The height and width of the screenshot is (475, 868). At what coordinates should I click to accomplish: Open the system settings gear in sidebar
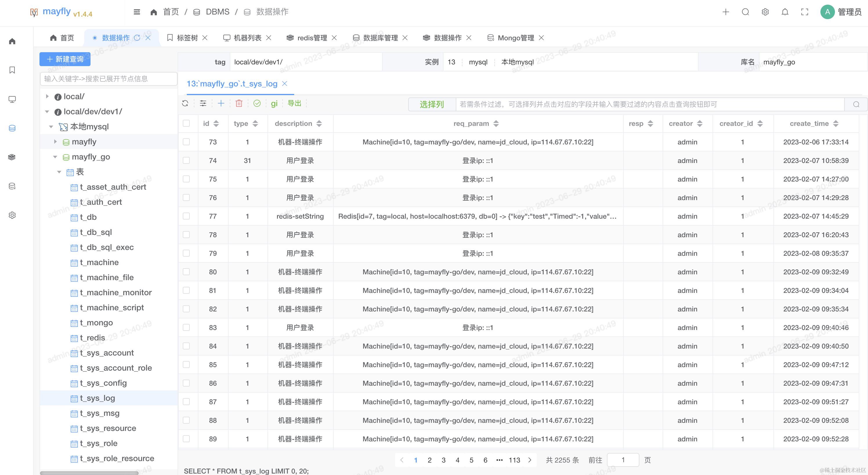pos(12,215)
